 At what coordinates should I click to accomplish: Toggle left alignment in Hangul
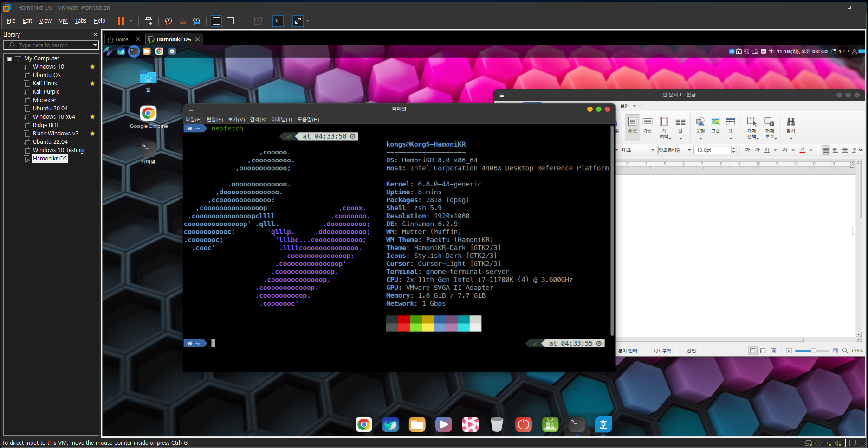coord(835,150)
